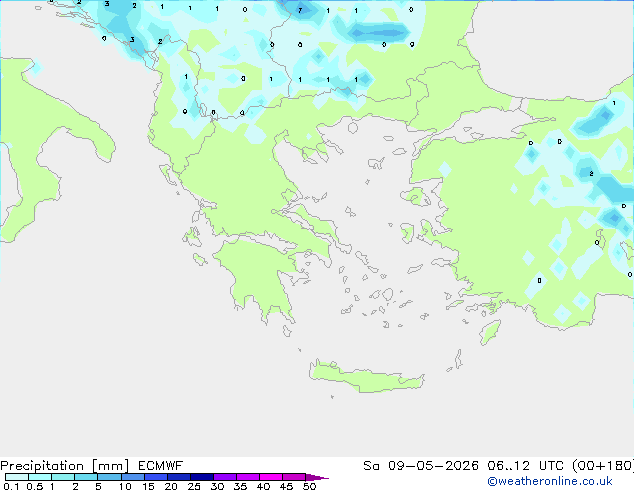Click the '7' precipitation value on map
The image size is (634, 490).
pos(300,11)
